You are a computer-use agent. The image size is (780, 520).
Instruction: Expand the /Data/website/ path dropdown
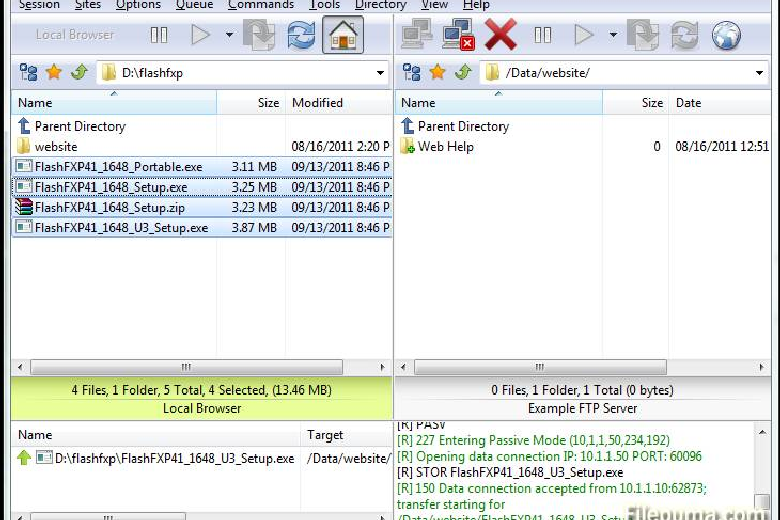pyautogui.click(x=760, y=73)
